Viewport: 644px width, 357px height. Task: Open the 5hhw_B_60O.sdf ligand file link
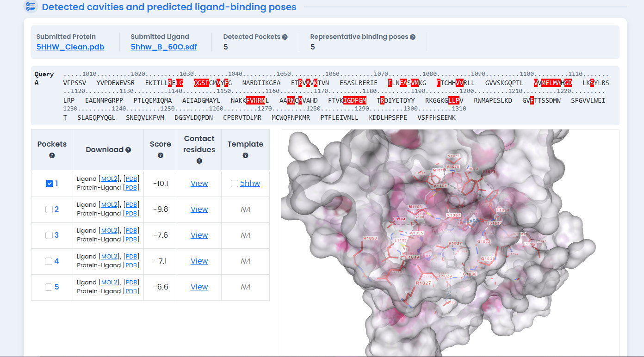click(x=164, y=47)
